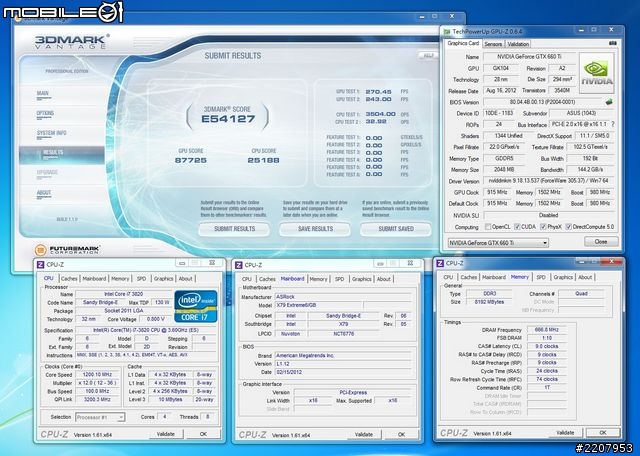Open the Memory tab in the CPU-Z CPU window
640x456 pixels.
(120, 278)
